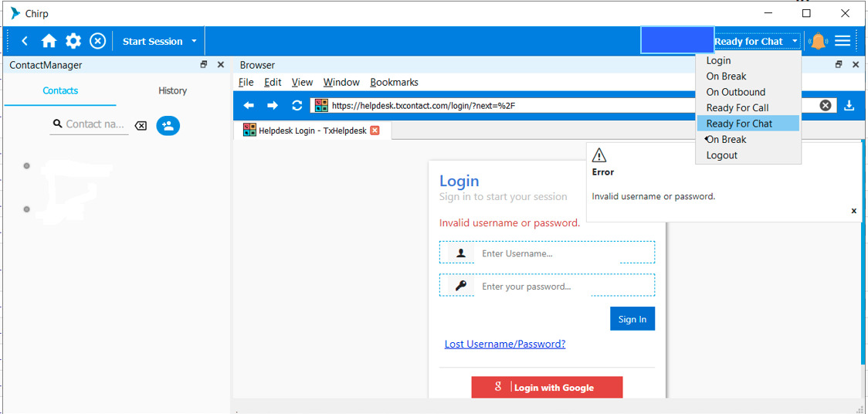Click the Enter your password field
The image size is (868, 414).
[547, 286]
